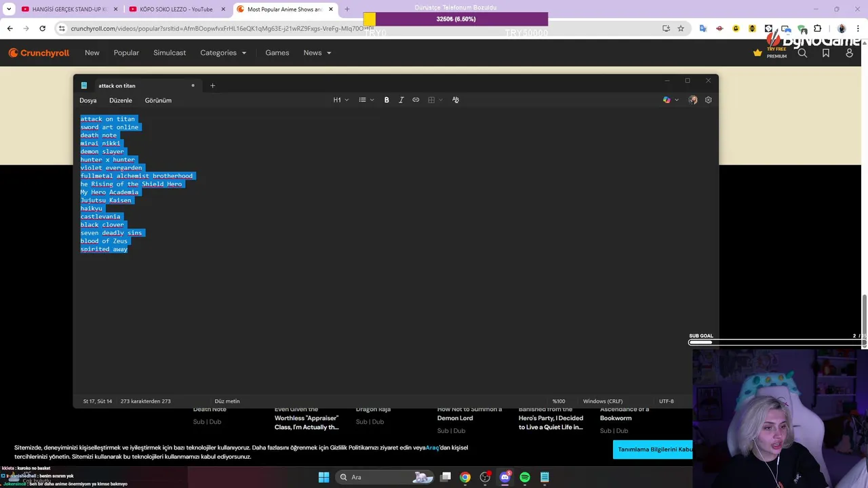Click Windows (CRLF) line ending indicator
This screenshot has width=868, height=488.
pos(602,401)
